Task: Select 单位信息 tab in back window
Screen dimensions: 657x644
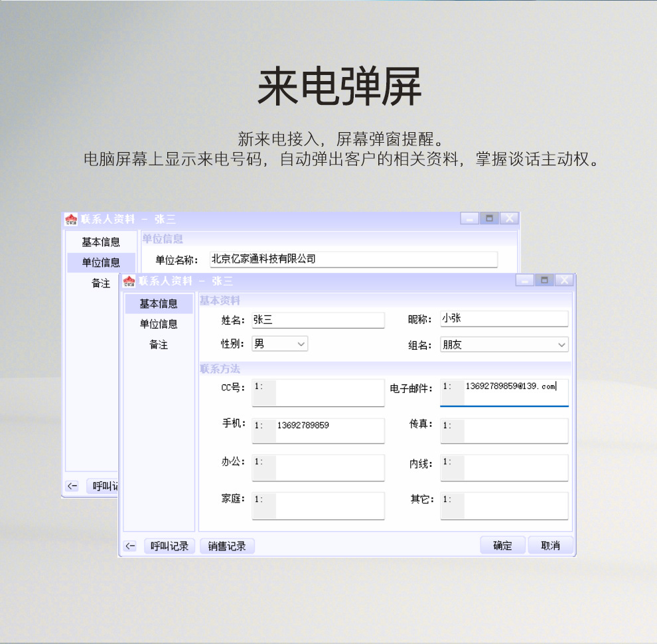Action: pos(101,262)
